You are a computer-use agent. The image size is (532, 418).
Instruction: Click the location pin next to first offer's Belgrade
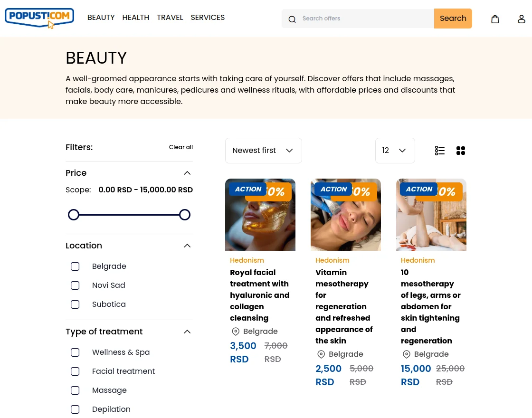coord(236,332)
